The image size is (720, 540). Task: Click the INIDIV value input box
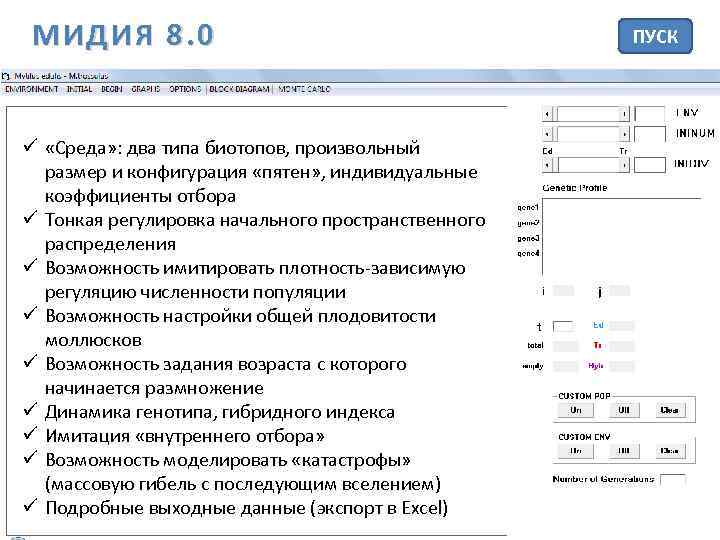click(650, 165)
